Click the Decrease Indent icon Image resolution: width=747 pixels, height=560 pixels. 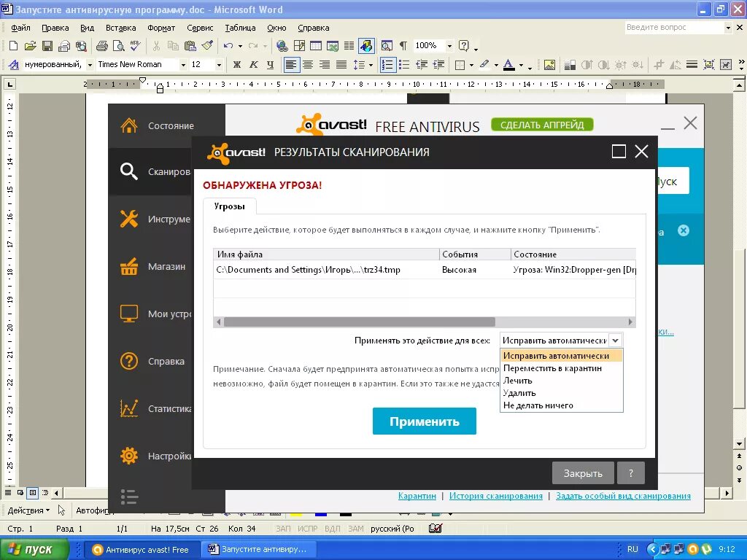(x=422, y=65)
